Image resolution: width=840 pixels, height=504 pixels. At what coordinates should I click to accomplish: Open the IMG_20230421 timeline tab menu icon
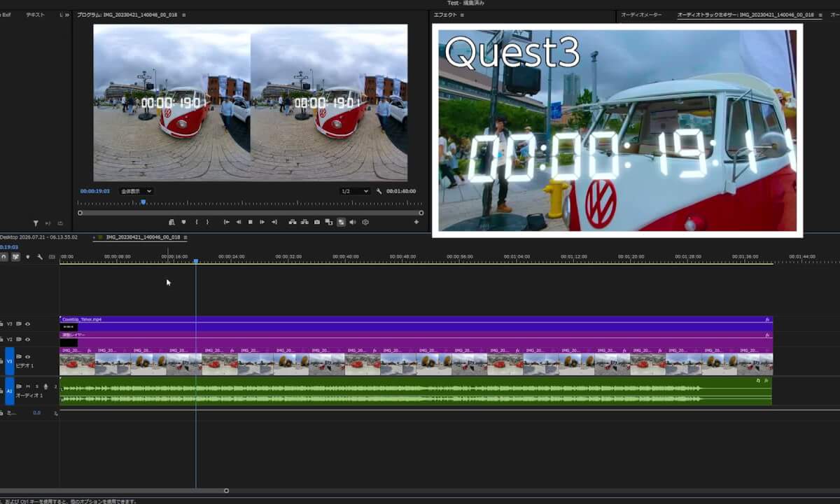(x=185, y=237)
